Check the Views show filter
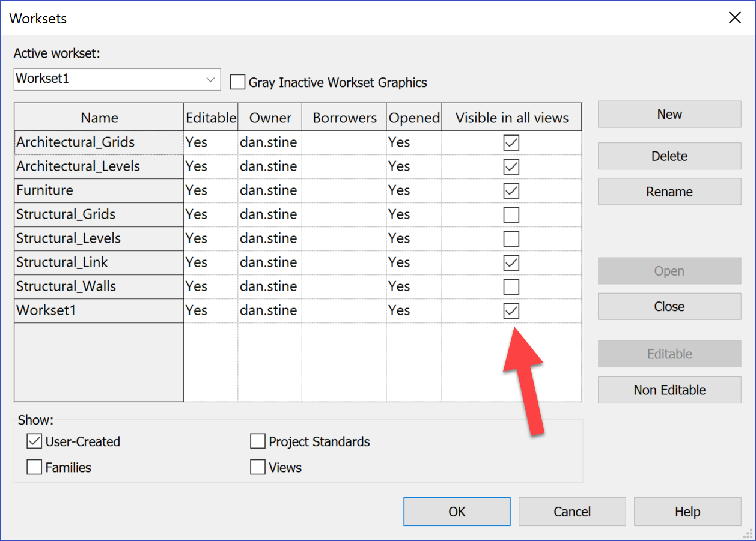This screenshot has width=756, height=541. (257, 467)
